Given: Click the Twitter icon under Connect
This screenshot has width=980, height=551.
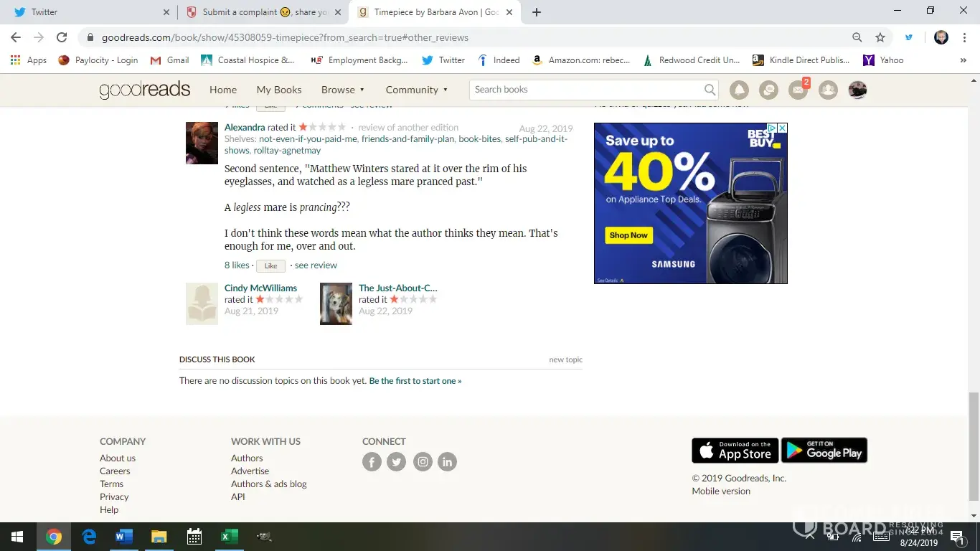Looking at the screenshot, I should [x=397, y=462].
